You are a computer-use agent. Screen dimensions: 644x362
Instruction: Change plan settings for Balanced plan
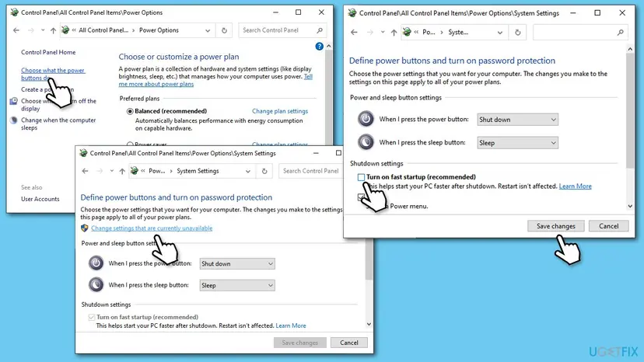click(x=280, y=111)
